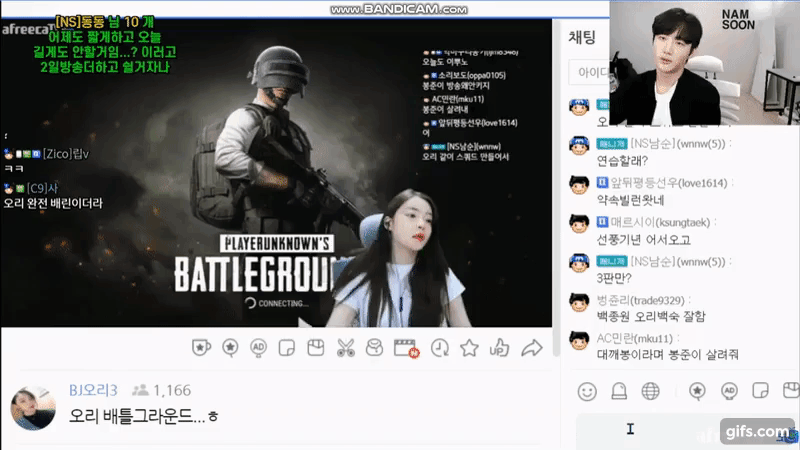Click the avatar next to 백종원 오리백숙 잘함
Screen dimensions: 800x450
[579, 302]
